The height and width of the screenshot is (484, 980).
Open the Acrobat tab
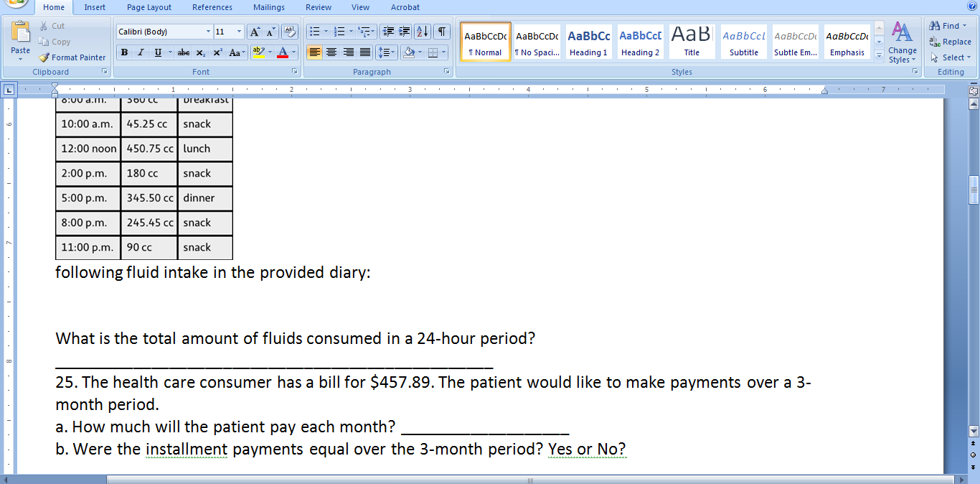tap(405, 7)
